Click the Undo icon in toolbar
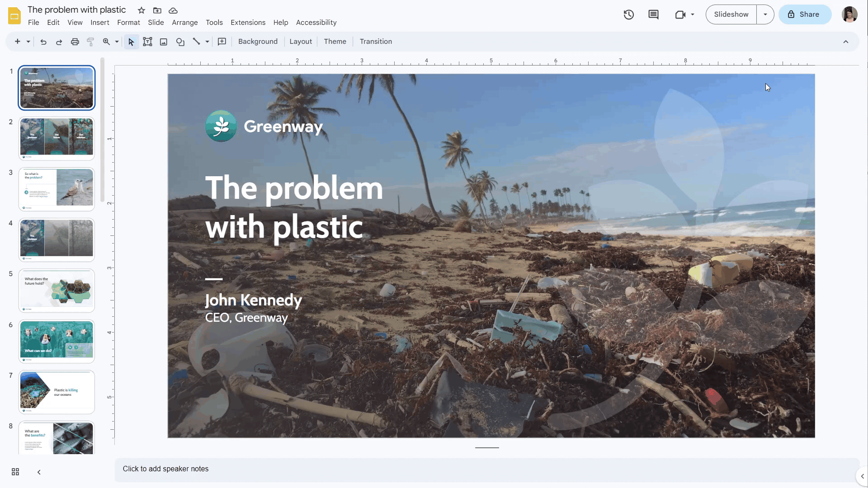Image resolution: width=868 pixels, height=488 pixels. coord(42,41)
